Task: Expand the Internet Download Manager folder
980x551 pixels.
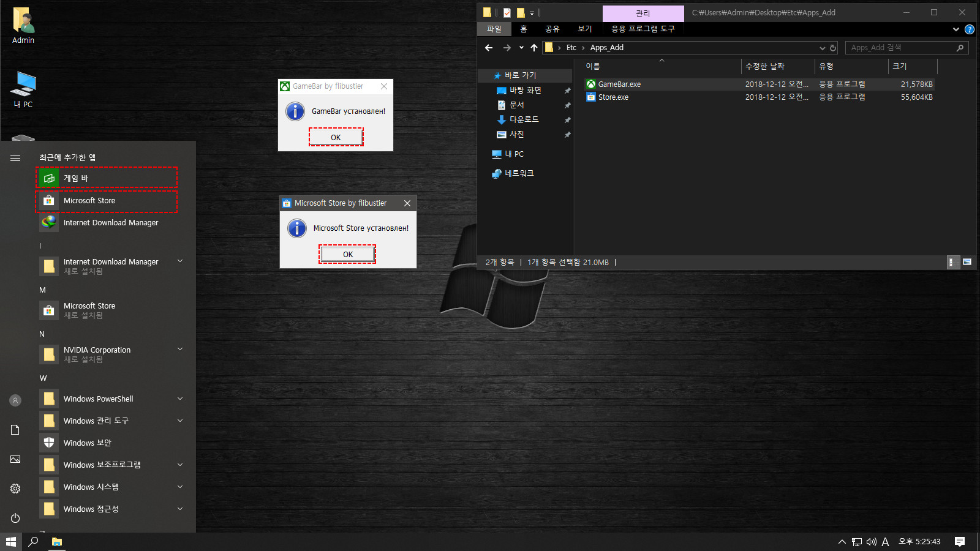Action: [180, 261]
